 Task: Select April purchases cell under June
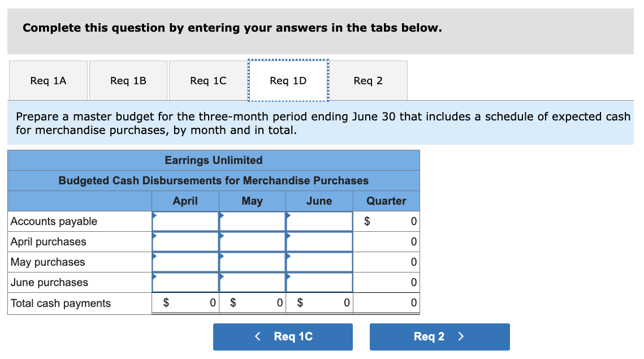point(319,242)
